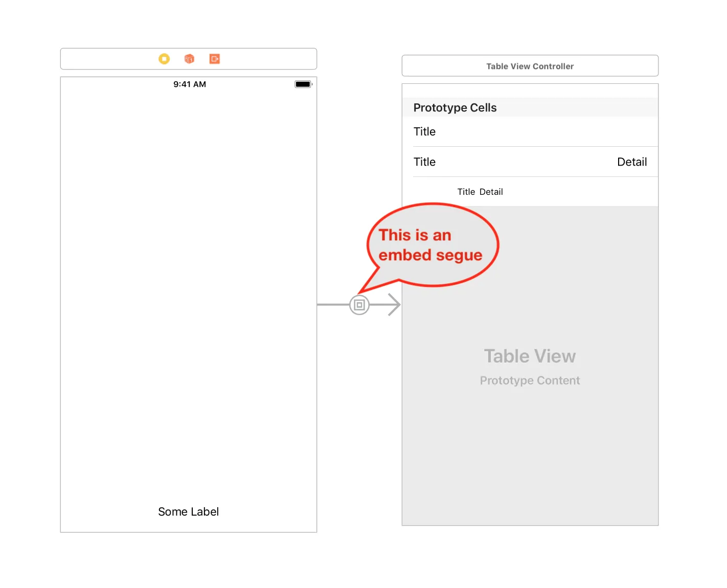Click the Table View Controller title bar

point(530,66)
